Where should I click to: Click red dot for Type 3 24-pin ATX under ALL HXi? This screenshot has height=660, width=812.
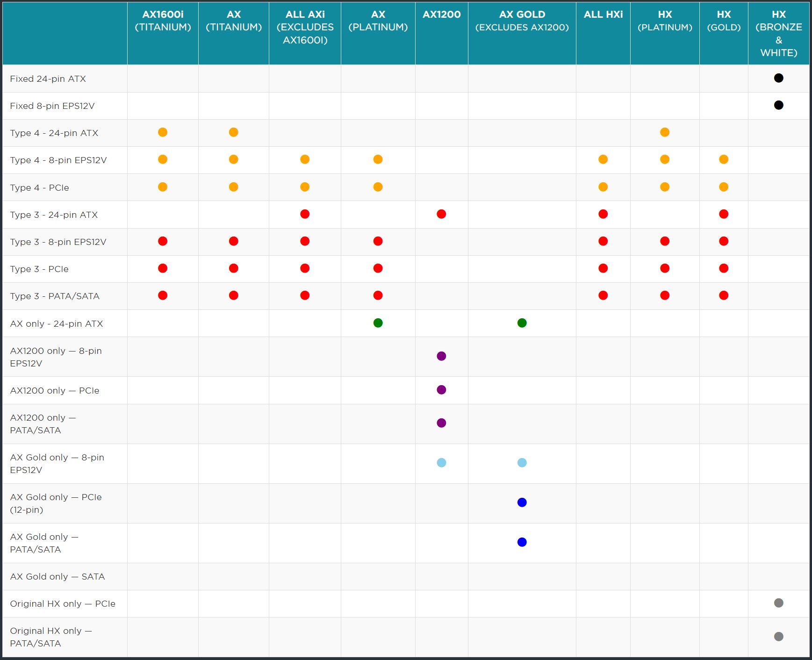click(x=603, y=214)
